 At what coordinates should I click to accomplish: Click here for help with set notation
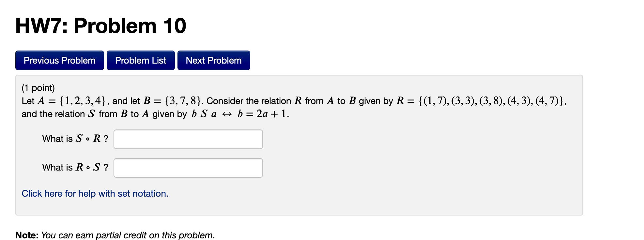(x=95, y=193)
